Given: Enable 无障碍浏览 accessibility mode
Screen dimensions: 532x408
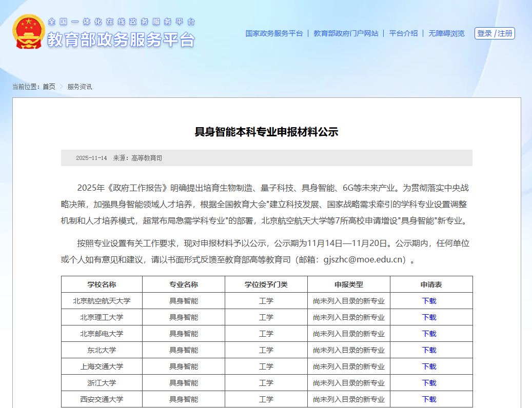Looking at the screenshot, I should [446, 33].
